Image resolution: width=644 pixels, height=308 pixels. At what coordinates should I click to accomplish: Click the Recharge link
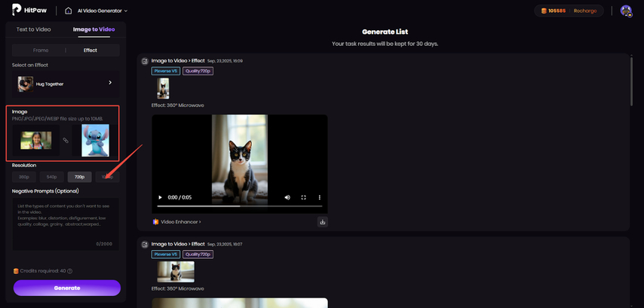click(585, 11)
